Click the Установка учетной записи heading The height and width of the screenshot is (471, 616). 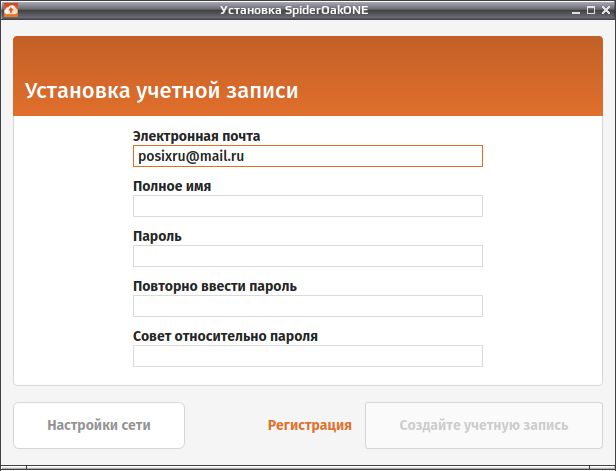[x=161, y=91]
